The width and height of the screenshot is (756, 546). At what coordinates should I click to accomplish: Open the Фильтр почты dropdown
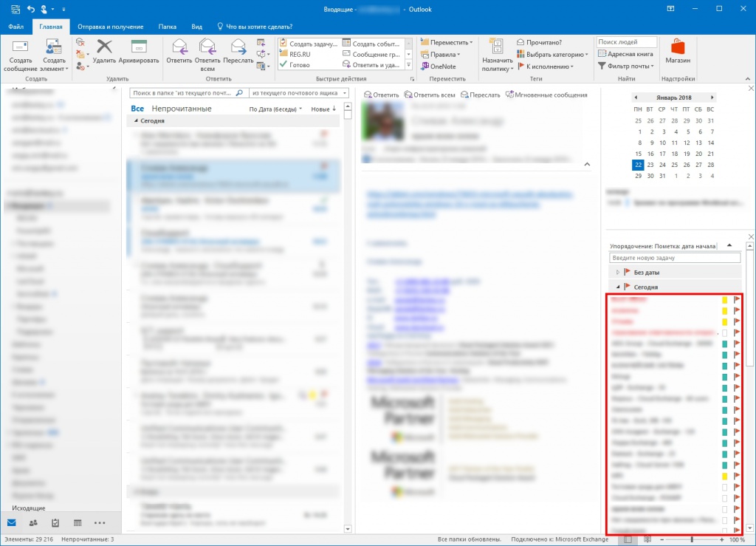coord(626,66)
